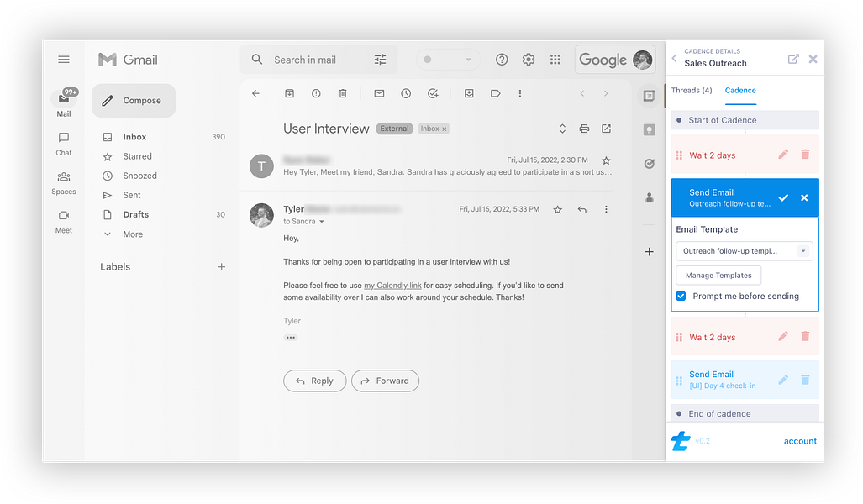Click the Compose button
The height and width of the screenshot is (504, 863).
click(134, 100)
